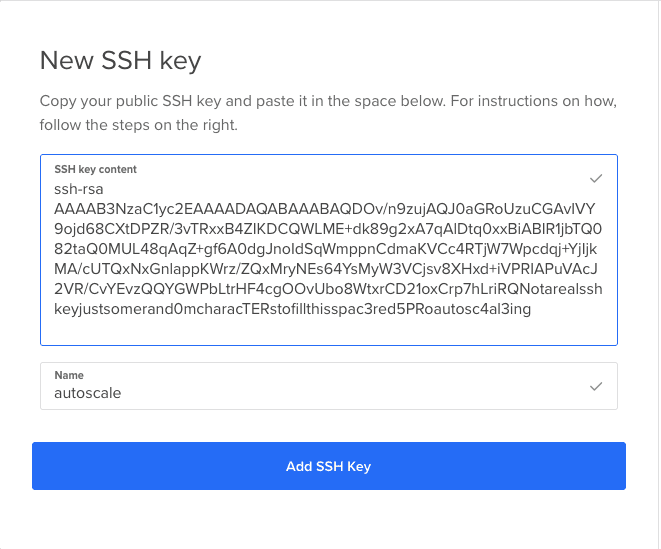Click the Name field label
The width and height of the screenshot is (661, 549).
click(x=69, y=375)
